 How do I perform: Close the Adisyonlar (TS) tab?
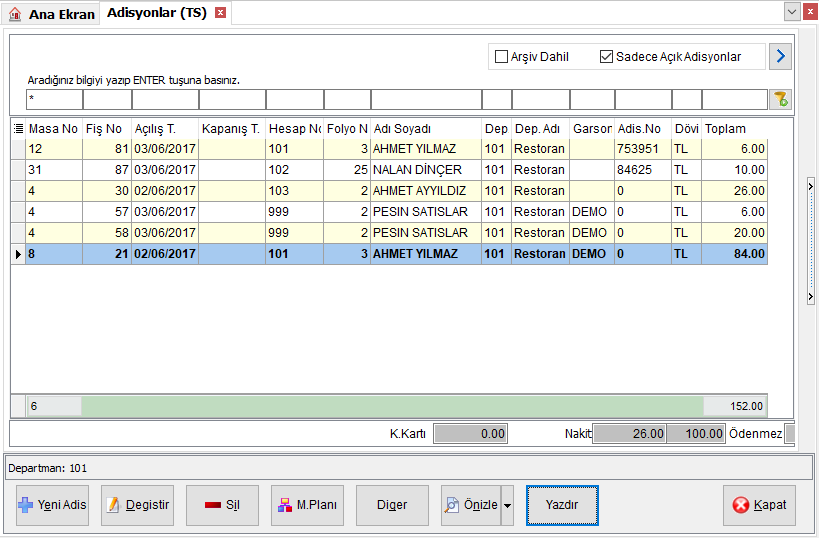click(221, 13)
